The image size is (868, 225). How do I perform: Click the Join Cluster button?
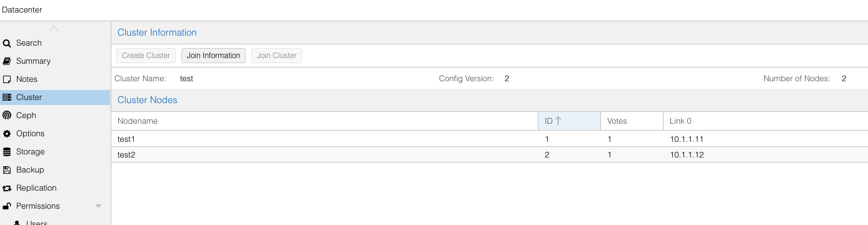tap(276, 56)
